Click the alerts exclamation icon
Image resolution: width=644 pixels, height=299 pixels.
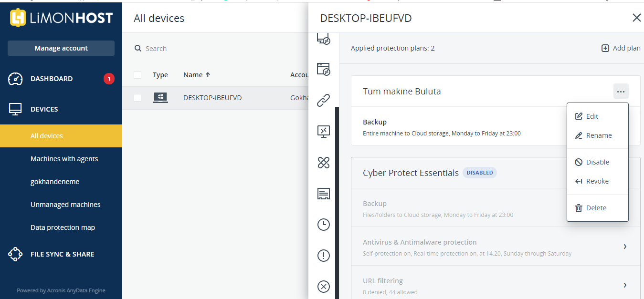pos(324,256)
